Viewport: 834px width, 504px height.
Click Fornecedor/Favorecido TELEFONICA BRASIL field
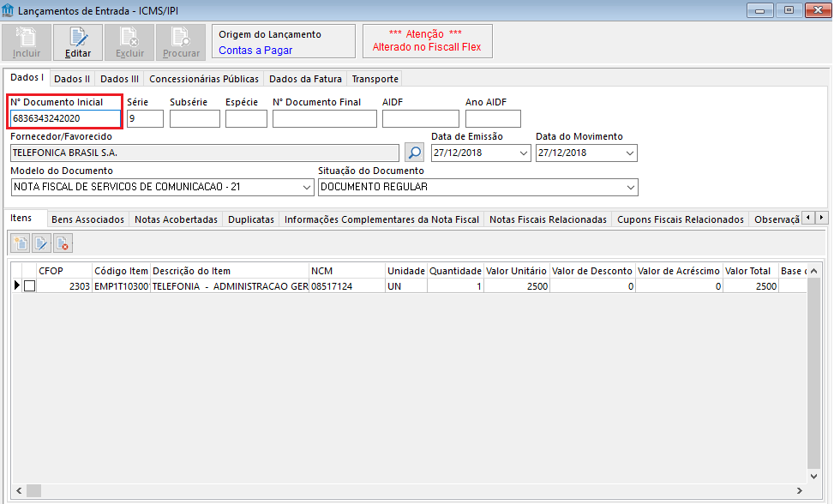205,153
